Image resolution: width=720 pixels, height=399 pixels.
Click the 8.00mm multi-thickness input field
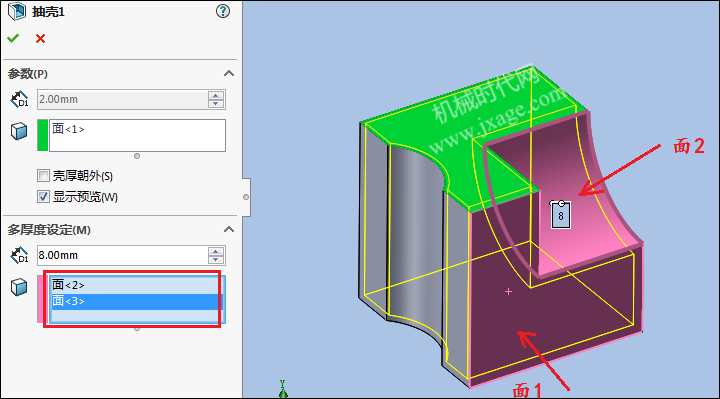(122, 255)
